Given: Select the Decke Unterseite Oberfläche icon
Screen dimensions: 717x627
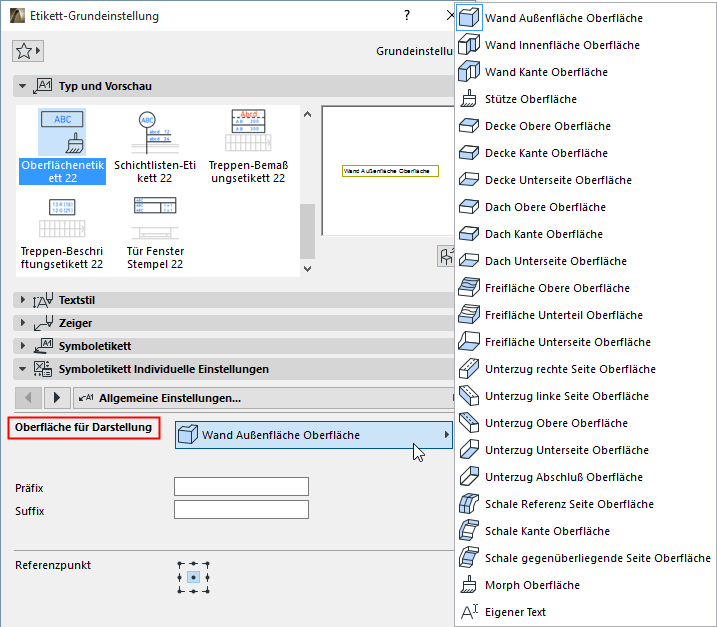Looking at the screenshot, I should pos(469,180).
